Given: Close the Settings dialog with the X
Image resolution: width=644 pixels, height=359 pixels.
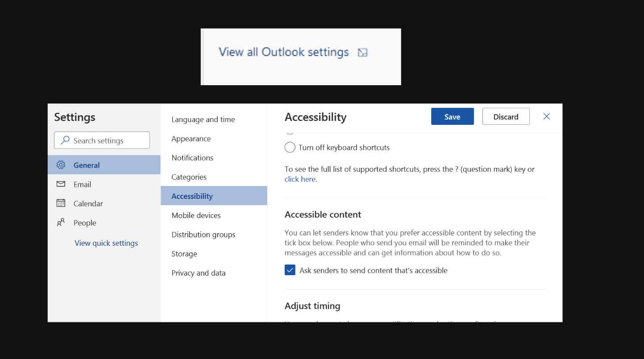Looking at the screenshot, I should (x=546, y=116).
